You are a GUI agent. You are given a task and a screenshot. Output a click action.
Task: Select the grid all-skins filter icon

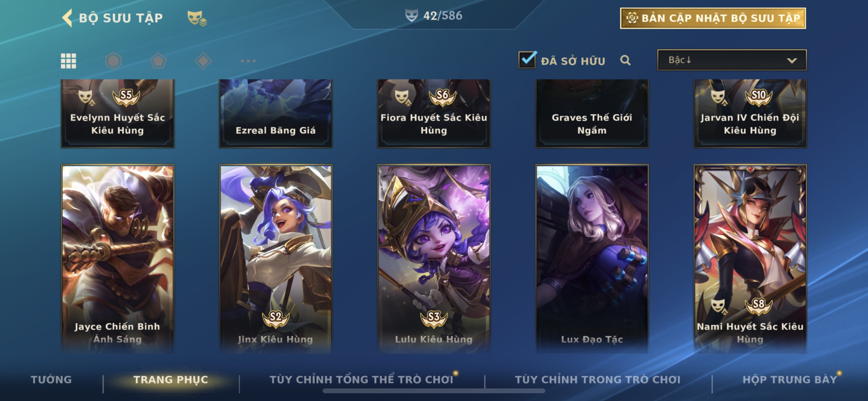pyautogui.click(x=68, y=61)
